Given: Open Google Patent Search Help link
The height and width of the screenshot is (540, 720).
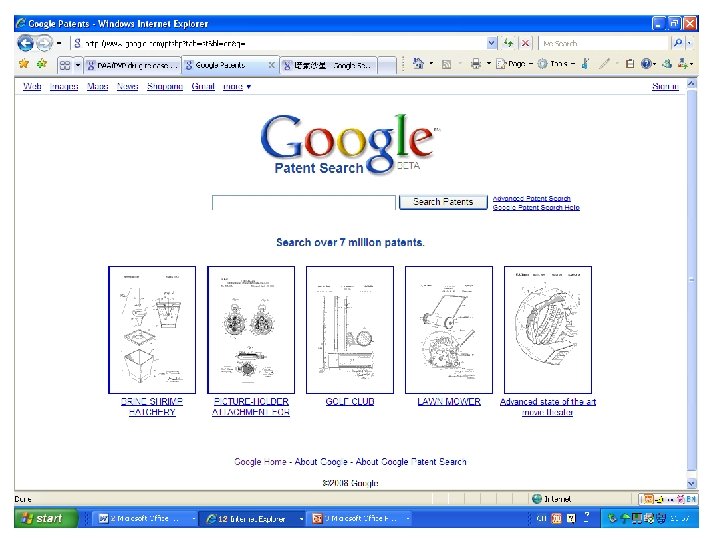Looking at the screenshot, I should 536,207.
